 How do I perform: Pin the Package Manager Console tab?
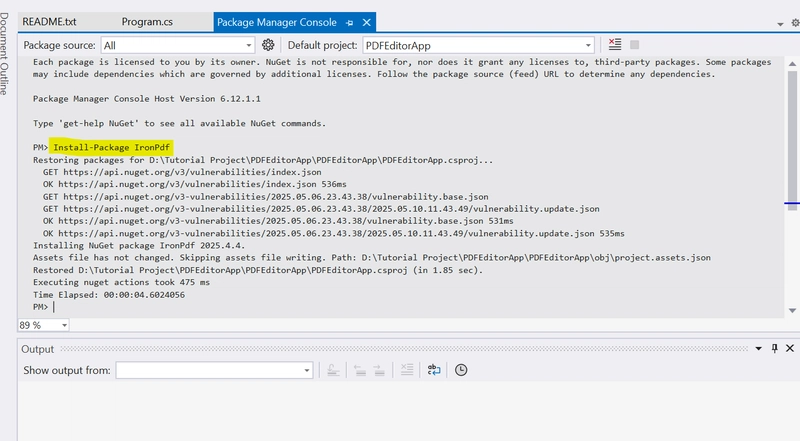tap(349, 23)
